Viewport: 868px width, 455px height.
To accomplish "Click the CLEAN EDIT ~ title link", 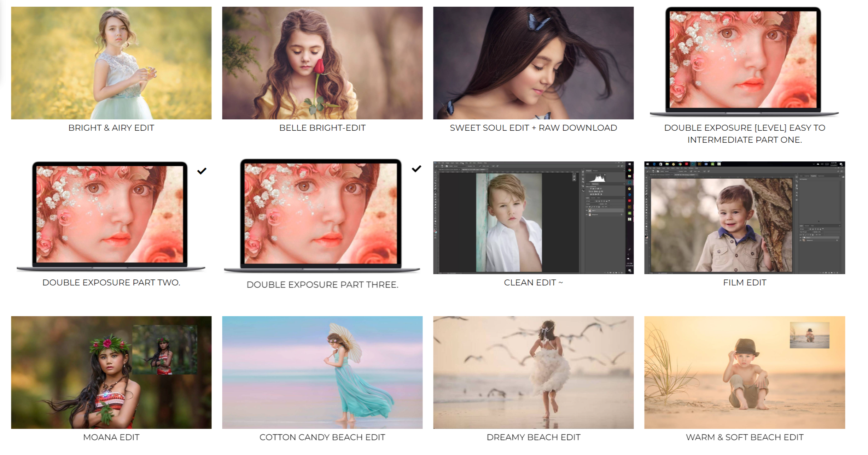I will 533,283.
